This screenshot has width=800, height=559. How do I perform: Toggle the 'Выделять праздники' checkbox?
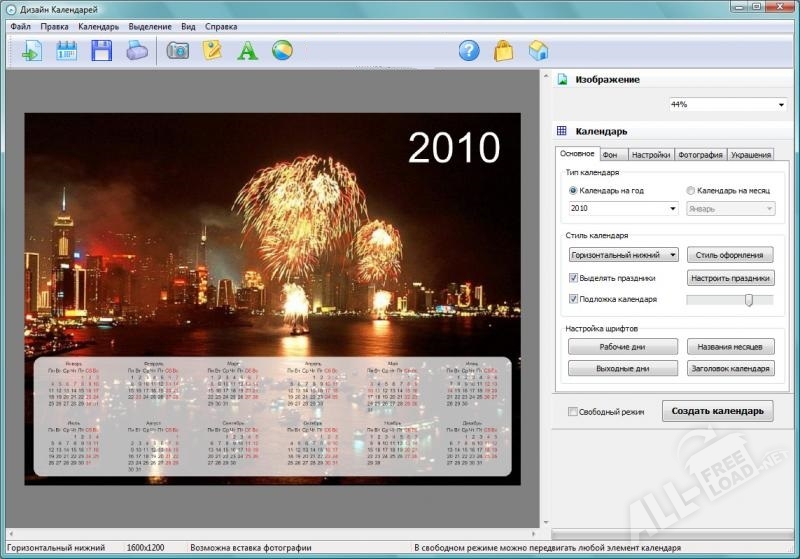click(574, 278)
